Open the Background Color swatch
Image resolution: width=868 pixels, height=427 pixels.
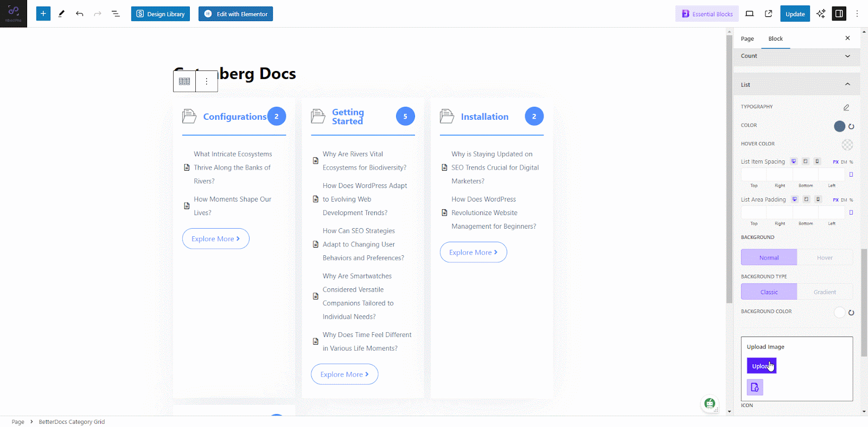[x=839, y=313]
